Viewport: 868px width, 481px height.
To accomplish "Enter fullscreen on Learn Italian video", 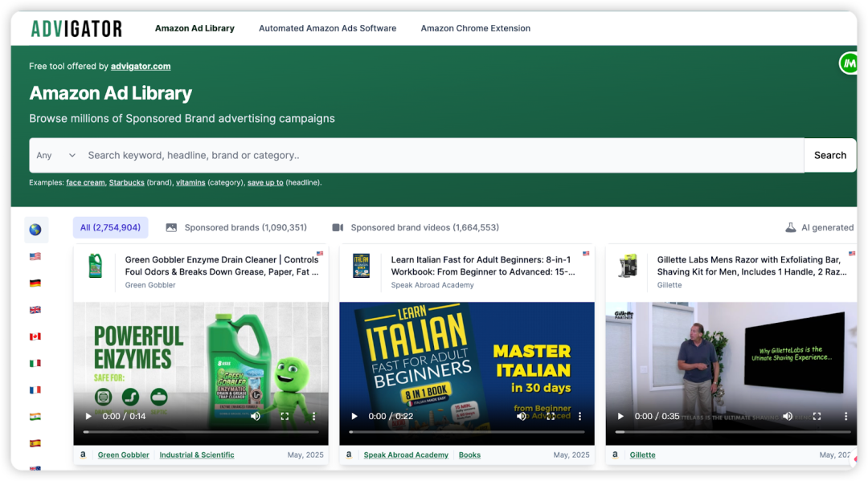I will [551, 416].
